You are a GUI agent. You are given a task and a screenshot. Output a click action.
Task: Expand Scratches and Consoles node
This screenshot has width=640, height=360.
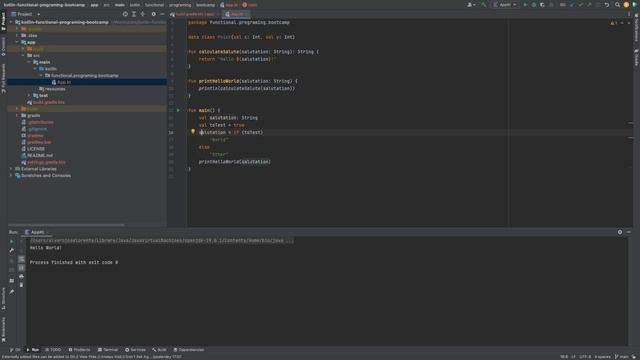(11, 176)
